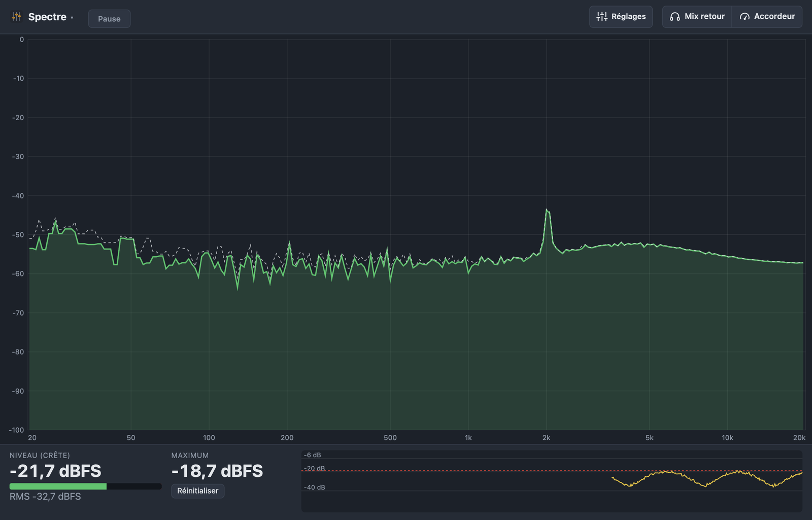Click the 2k frequency axis label
The image size is (812, 520).
(547, 438)
